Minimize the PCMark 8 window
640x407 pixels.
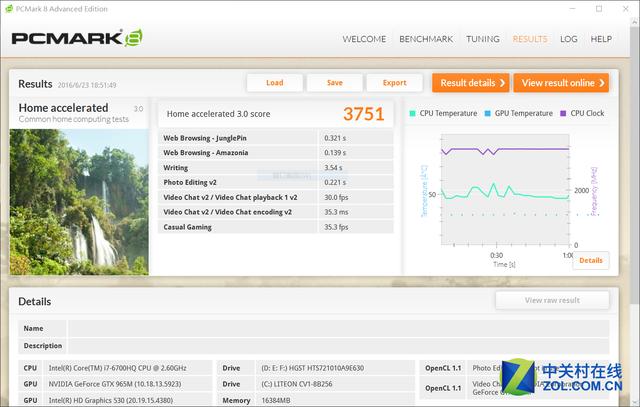coord(573,9)
